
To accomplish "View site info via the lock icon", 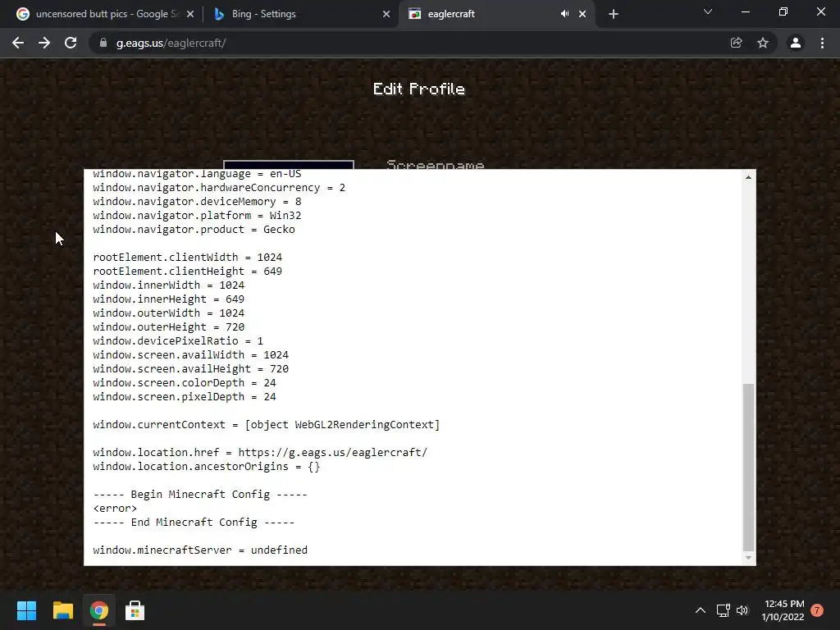I will point(103,43).
